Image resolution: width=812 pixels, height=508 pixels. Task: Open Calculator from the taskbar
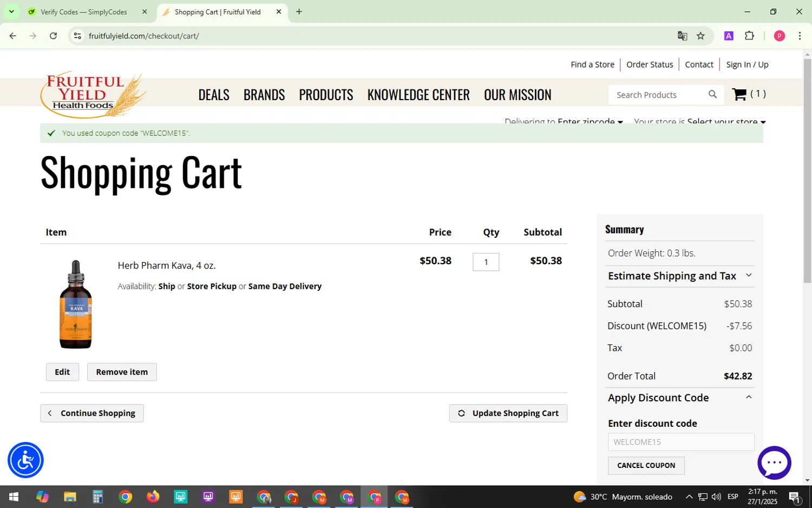[x=97, y=497]
